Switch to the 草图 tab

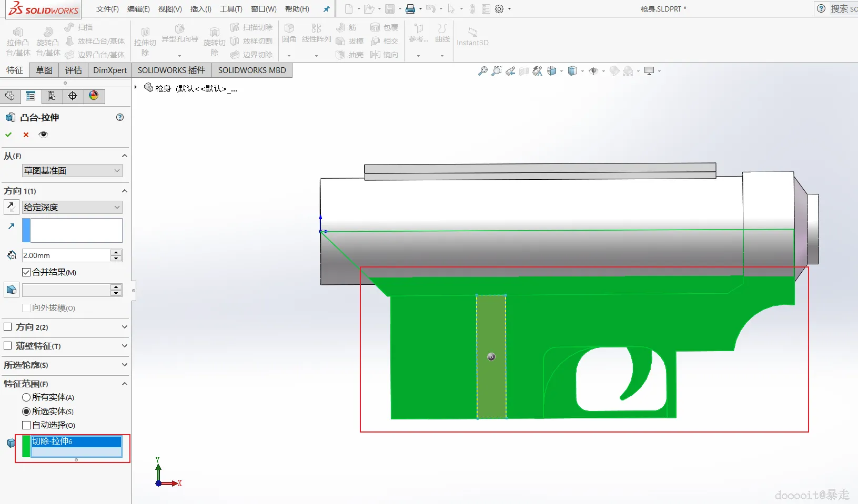44,70
